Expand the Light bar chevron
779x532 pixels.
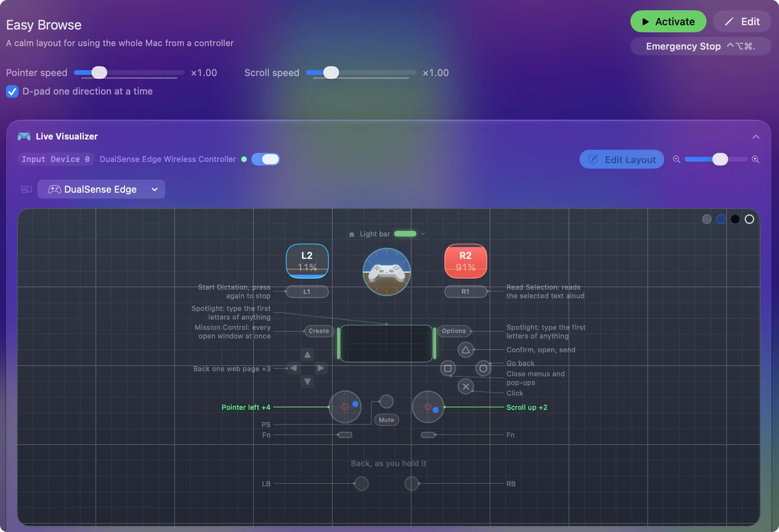click(423, 234)
